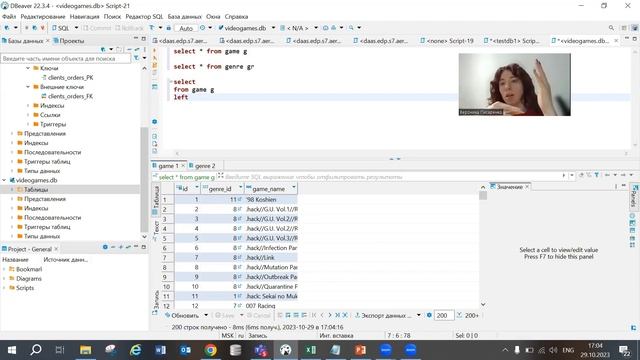The width and height of the screenshot is (640, 360).
Task: Toggle Auto commit mode
Action: 186,28
